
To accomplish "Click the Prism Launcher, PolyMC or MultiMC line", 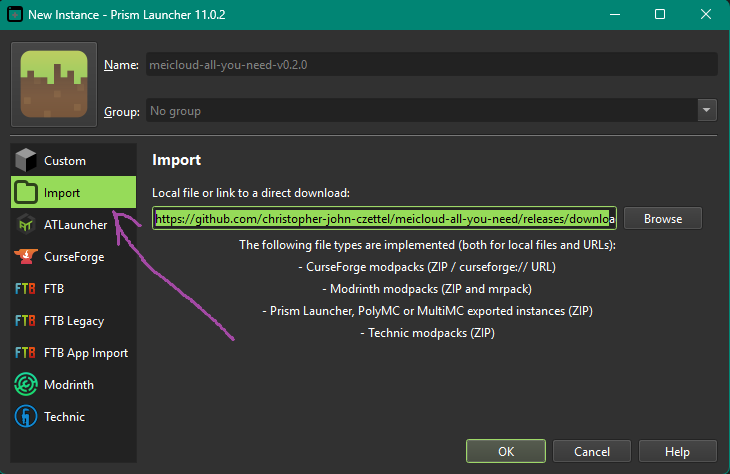I will pyautogui.click(x=427, y=311).
